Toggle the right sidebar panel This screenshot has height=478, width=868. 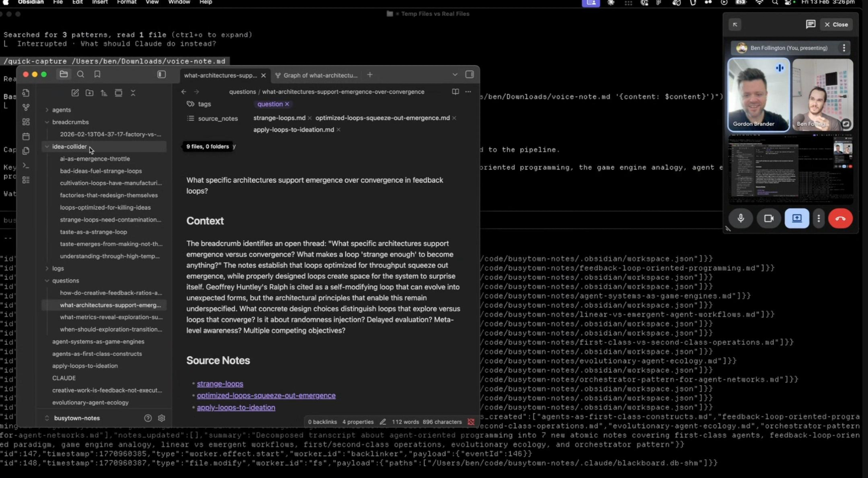click(x=469, y=74)
